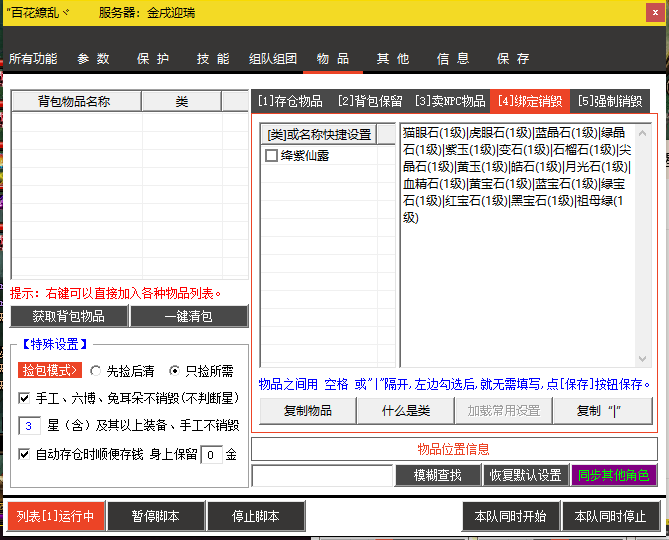Image resolution: width=669 pixels, height=540 pixels.
Task: Click the 一键清包 button
Action: [189, 316]
